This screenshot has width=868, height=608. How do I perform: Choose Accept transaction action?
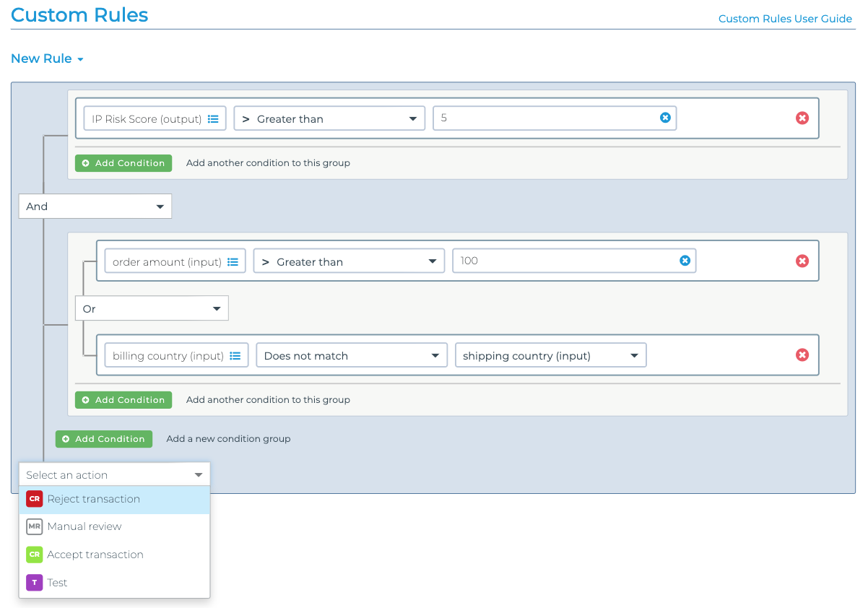[x=115, y=555]
